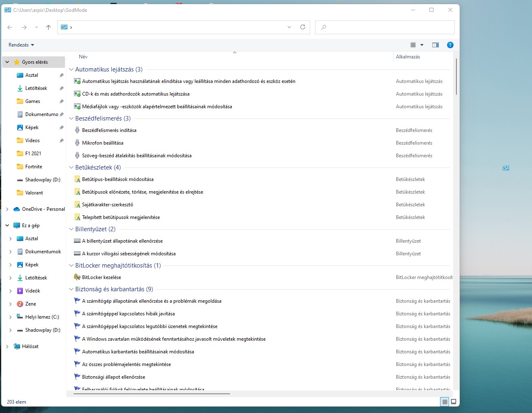The image size is (532, 413).
Task: Click the Alkalmazás column header
Action: (x=408, y=57)
